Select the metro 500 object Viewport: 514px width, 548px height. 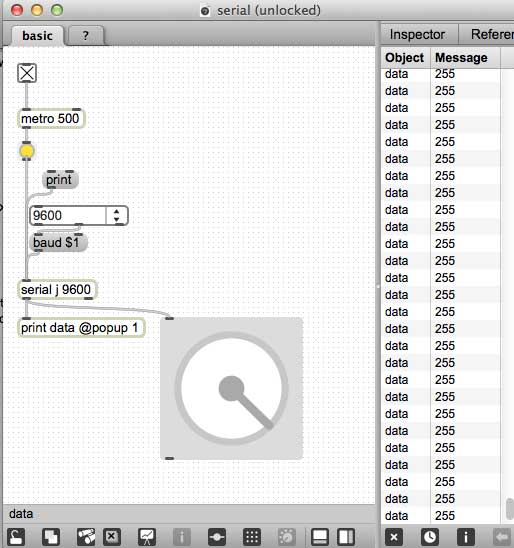click(51, 118)
